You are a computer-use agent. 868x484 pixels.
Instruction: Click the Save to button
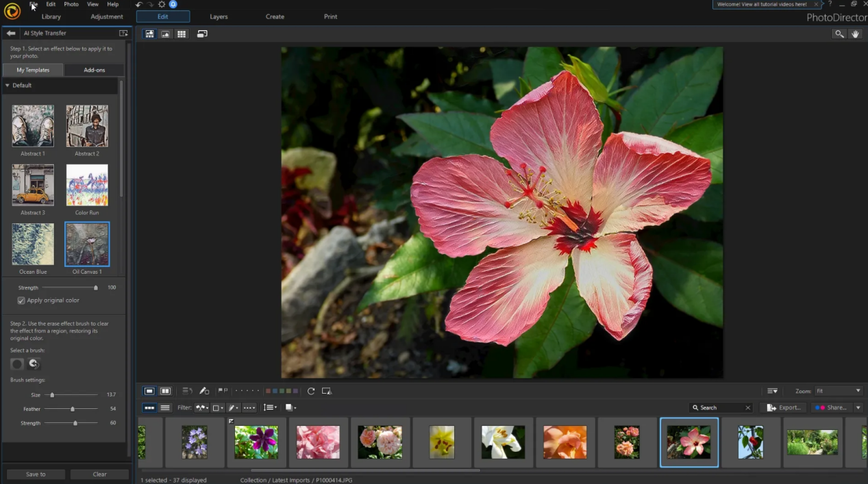pyautogui.click(x=36, y=474)
